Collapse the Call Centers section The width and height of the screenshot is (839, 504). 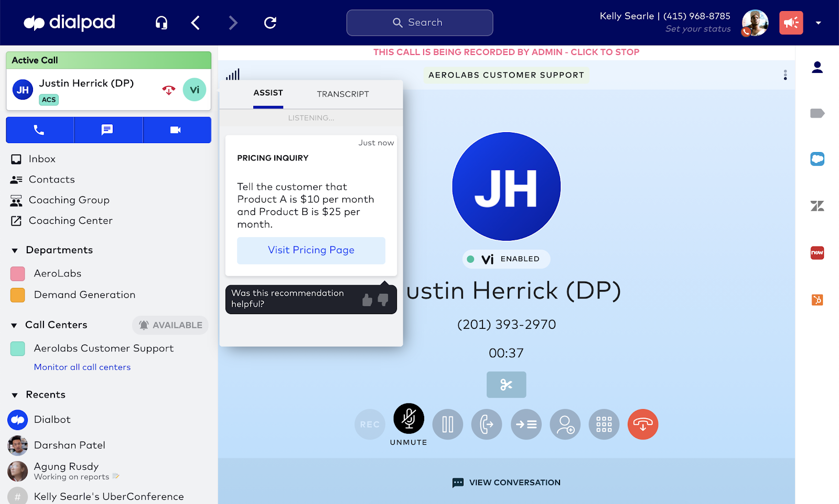pyautogui.click(x=14, y=326)
